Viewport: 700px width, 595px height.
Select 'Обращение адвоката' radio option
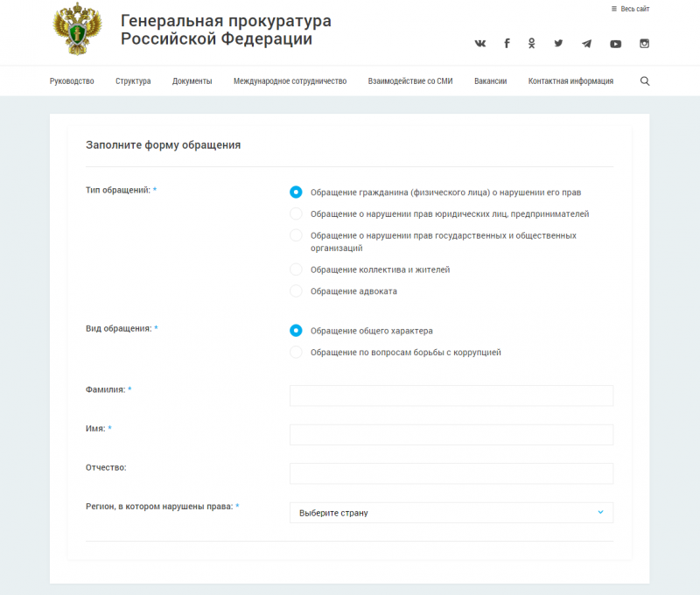click(x=296, y=290)
